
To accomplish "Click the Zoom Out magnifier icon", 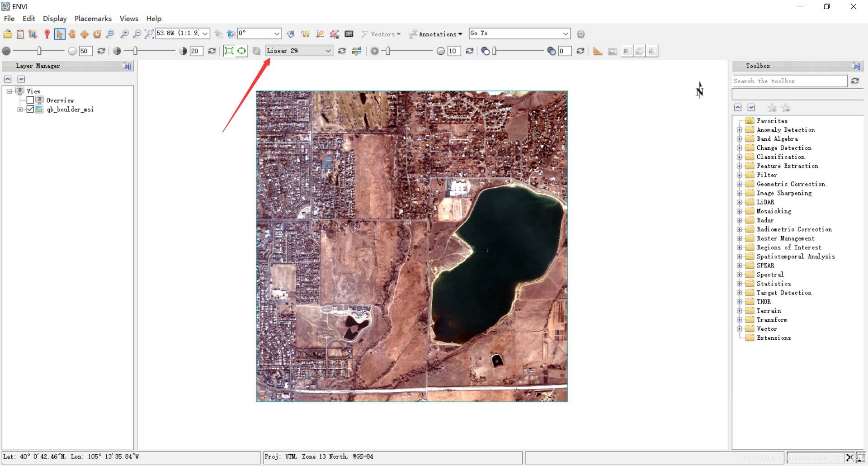I will pyautogui.click(x=137, y=34).
